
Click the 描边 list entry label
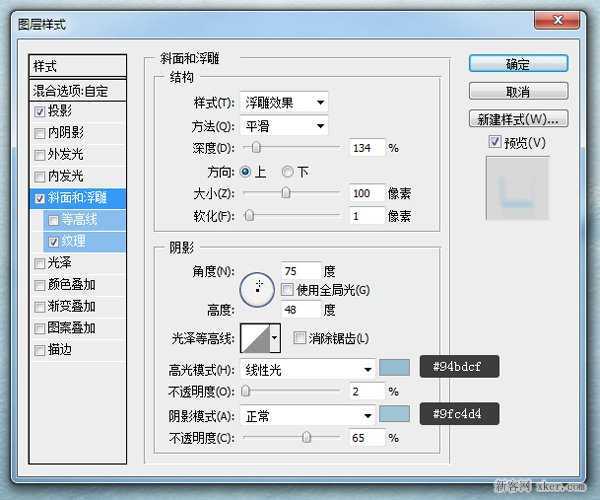coord(60,350)
